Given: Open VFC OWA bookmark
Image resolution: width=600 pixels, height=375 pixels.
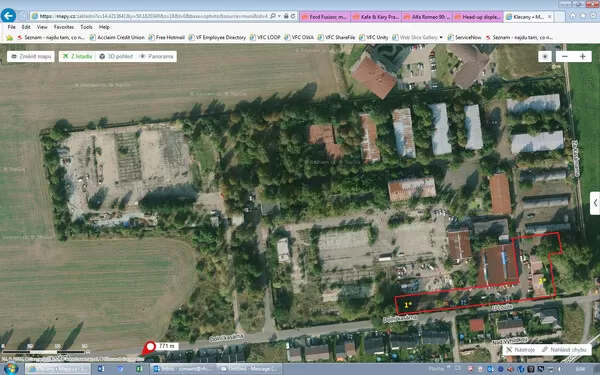Looking at the screenshot, I should point(299,38).
